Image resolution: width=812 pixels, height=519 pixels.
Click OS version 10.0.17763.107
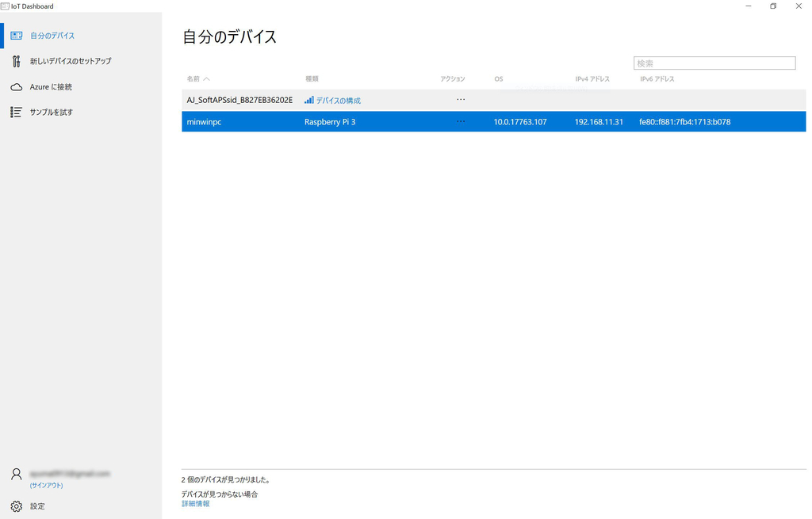(x=520, y=122)
